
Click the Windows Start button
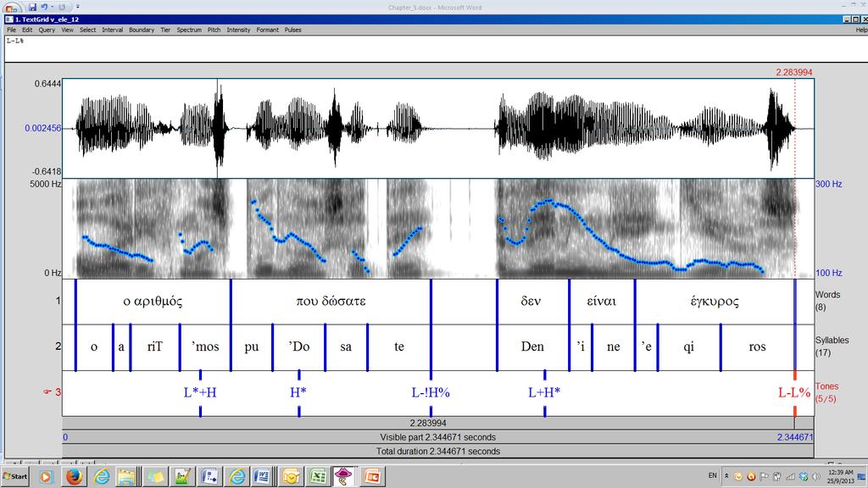(x=15, y=476)
